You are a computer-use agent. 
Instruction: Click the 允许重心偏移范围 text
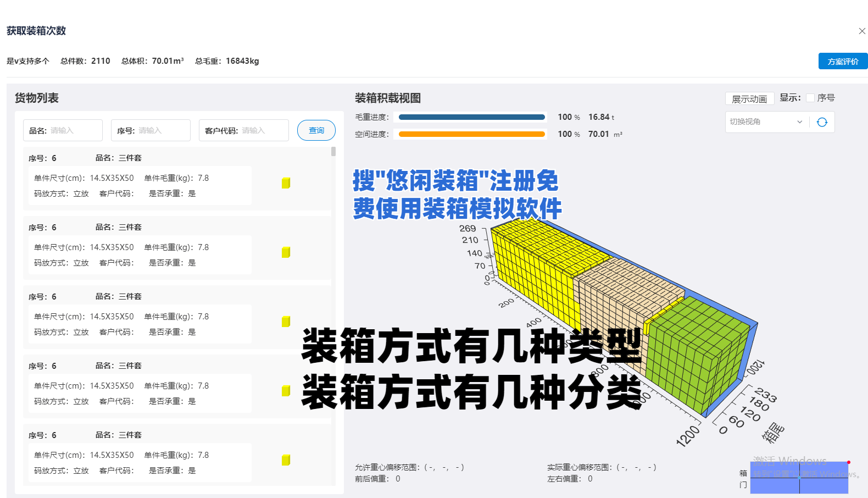pos(409,467)
